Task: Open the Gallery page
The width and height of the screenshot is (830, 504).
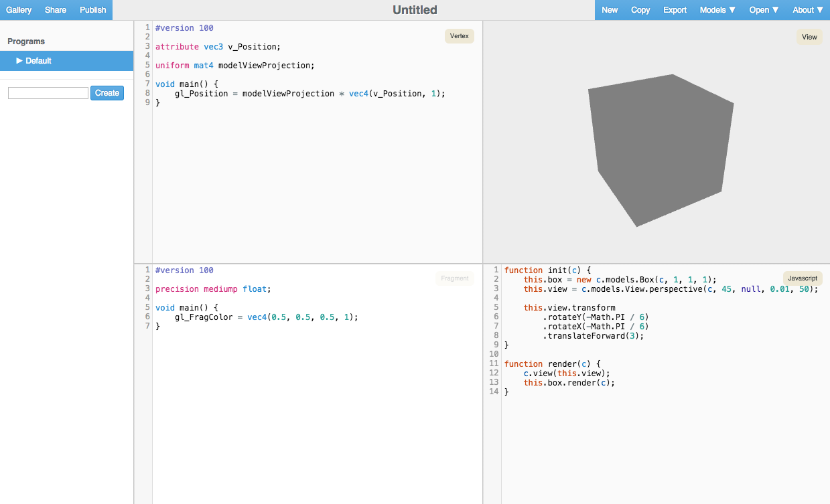Action: click(19, 10)
